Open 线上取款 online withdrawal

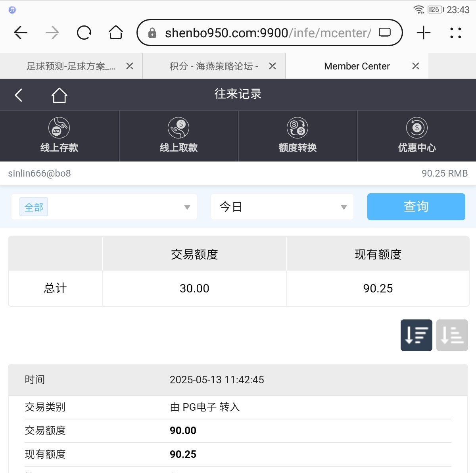click(178, 136)
